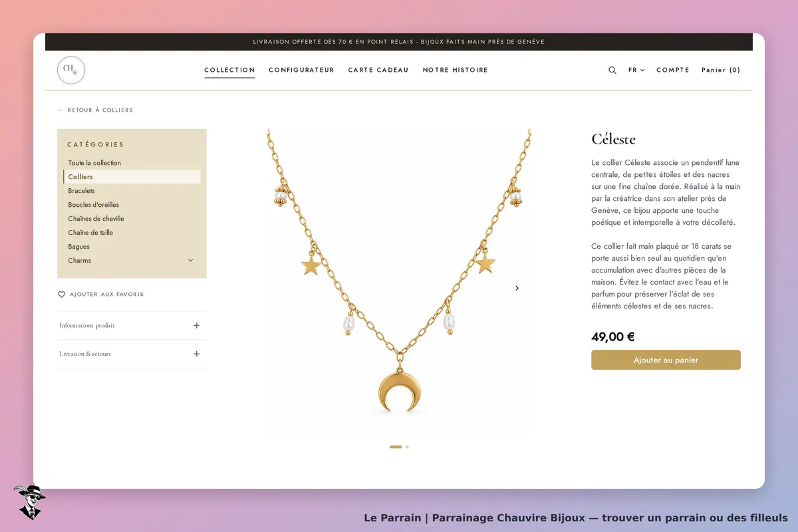The image size is (798, 532).
Task: Click Retour à colliers link
Action: (x=96, y=110)
